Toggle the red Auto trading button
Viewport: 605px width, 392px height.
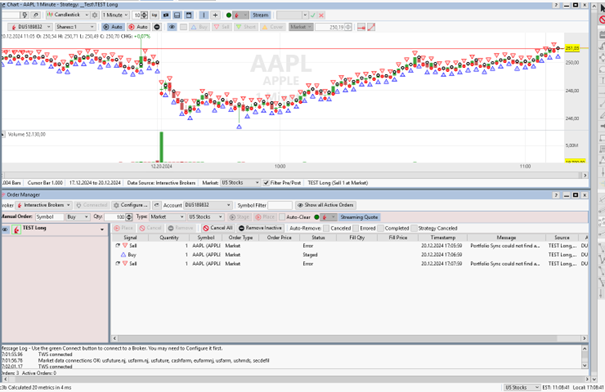click(138, 27)
